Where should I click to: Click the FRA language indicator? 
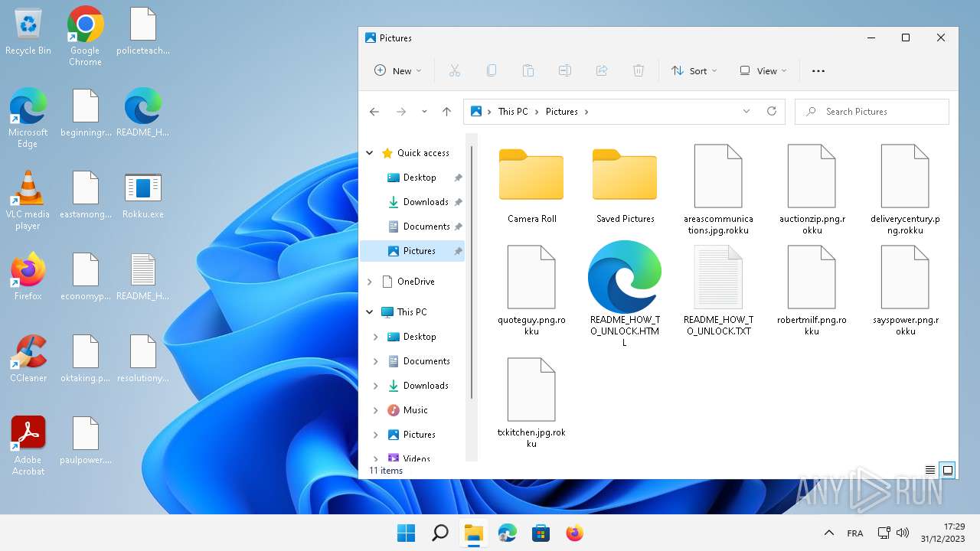coord(855,533)
